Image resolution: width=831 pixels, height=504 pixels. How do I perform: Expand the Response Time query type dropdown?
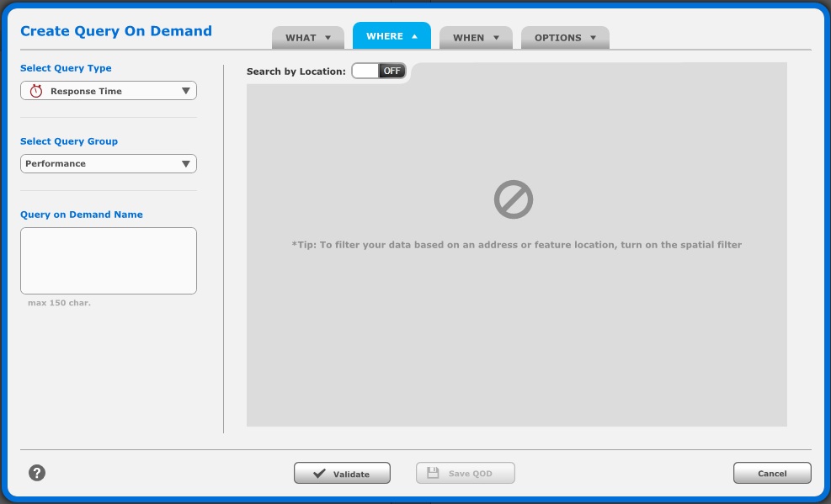(x=185, y=91)
